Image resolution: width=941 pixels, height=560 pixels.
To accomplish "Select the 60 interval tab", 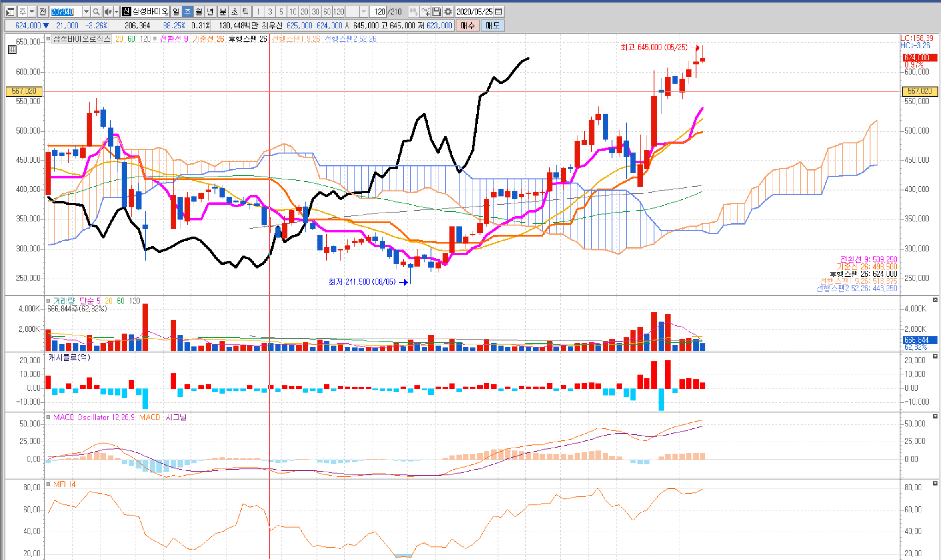I will point(327,12).
